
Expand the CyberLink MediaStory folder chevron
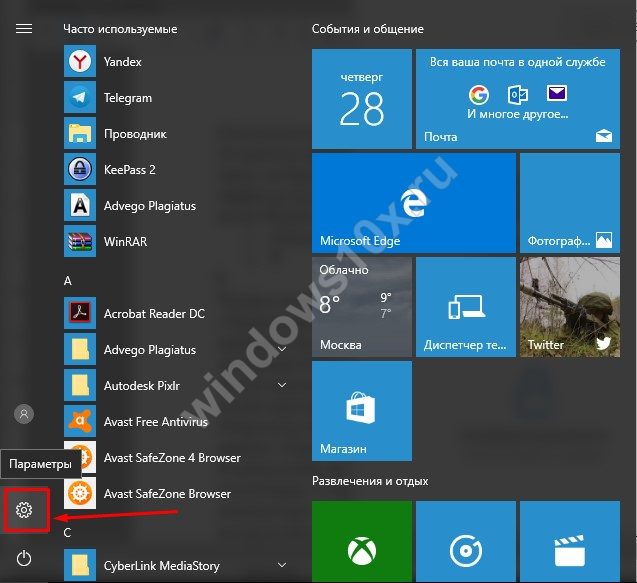(x=282, y=565)
